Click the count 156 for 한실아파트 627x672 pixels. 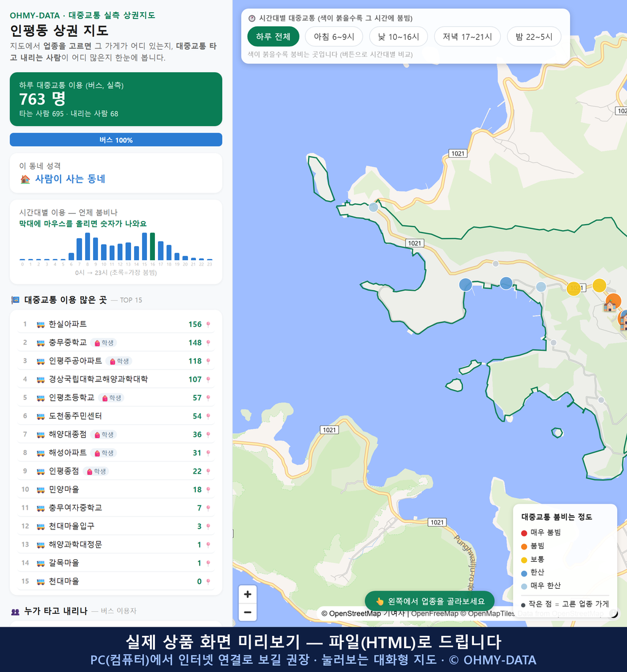pos(195,324)
